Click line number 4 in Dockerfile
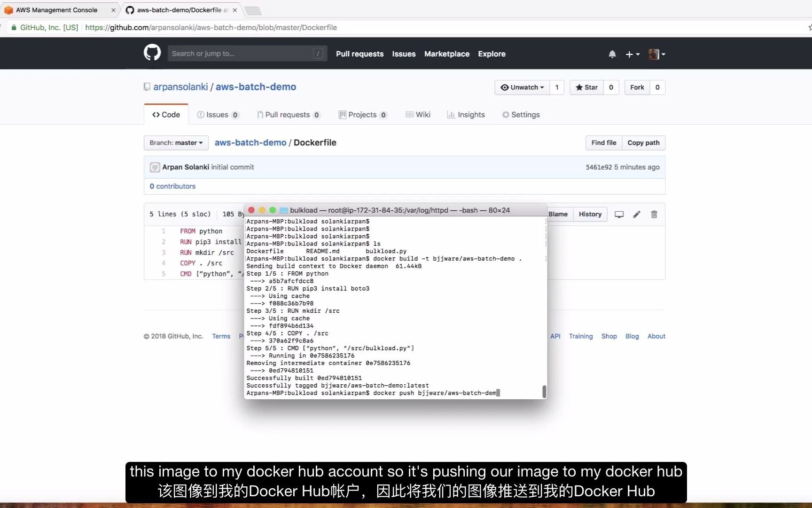The height and width of the screenshot is (508, 812). point(164,263)
